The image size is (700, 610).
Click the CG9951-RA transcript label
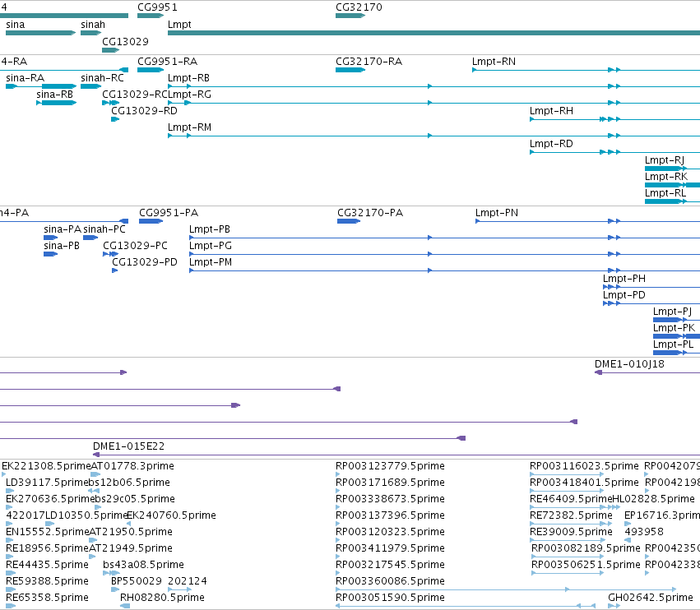(x=168, y=61)
